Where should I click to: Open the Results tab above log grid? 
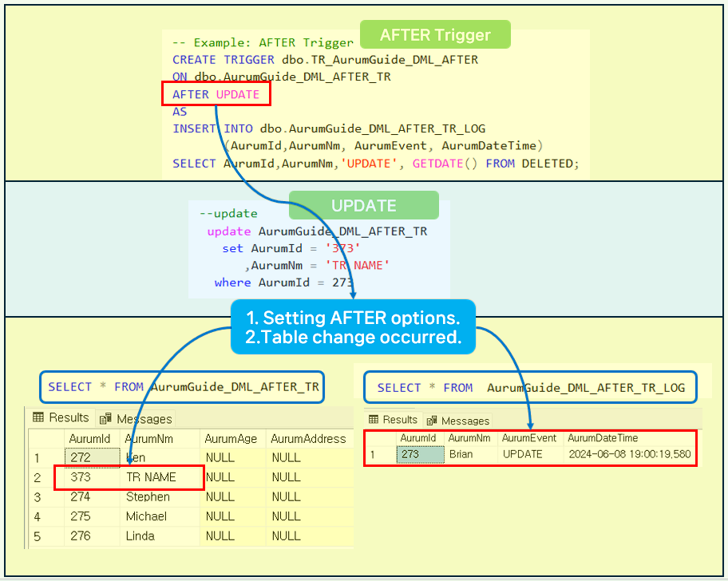(x=394, y=420)
